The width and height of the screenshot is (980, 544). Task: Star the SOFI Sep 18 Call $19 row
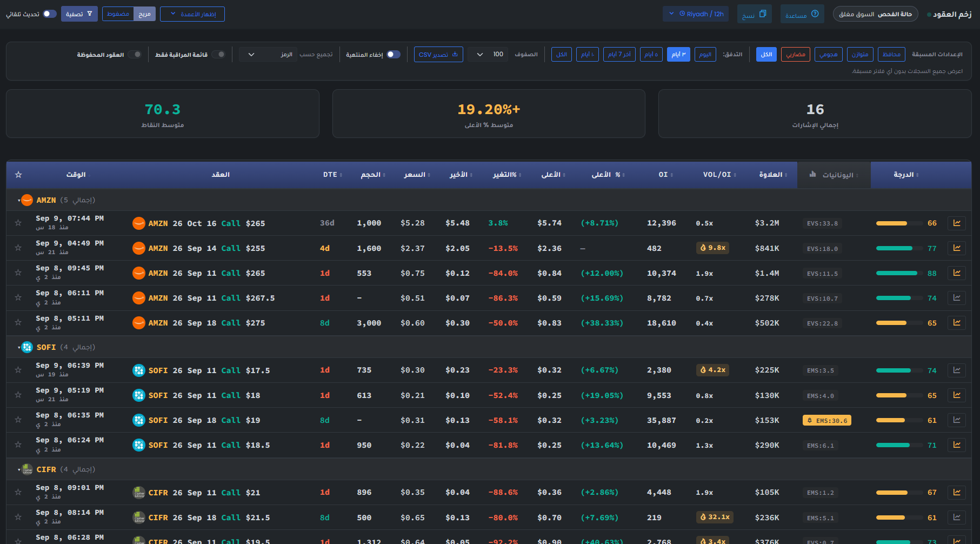[18, 420]
